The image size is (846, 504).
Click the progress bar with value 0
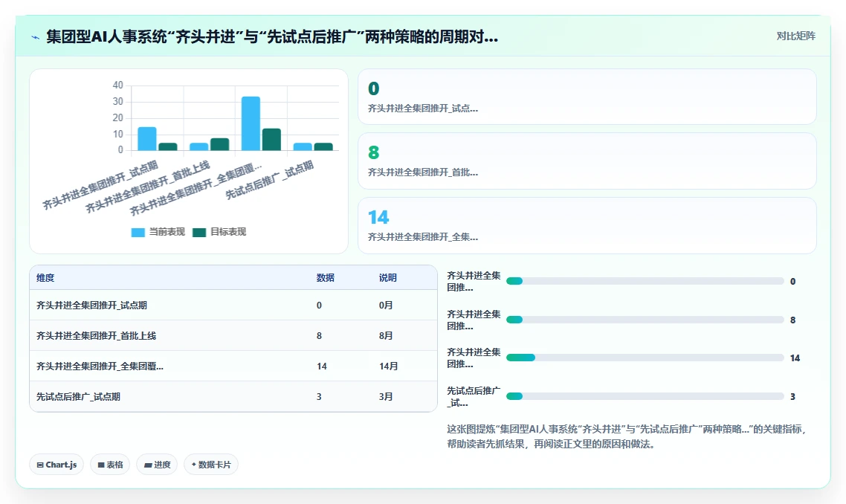(645, 281)
